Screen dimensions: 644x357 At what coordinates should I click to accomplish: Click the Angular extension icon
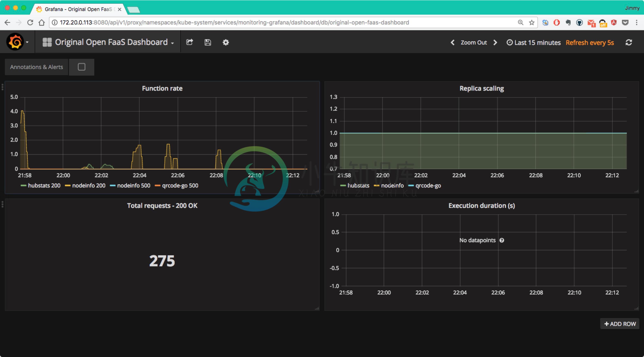pos(614,22)
